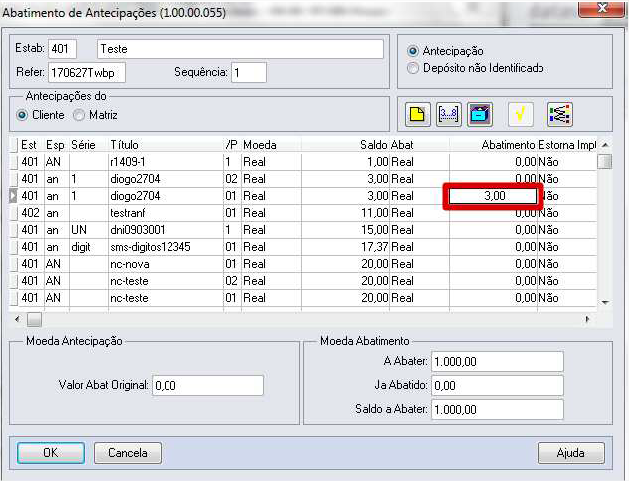Open help with the Ajuda button
Viewport: 629px width, 481px height.
coord(571,453)
